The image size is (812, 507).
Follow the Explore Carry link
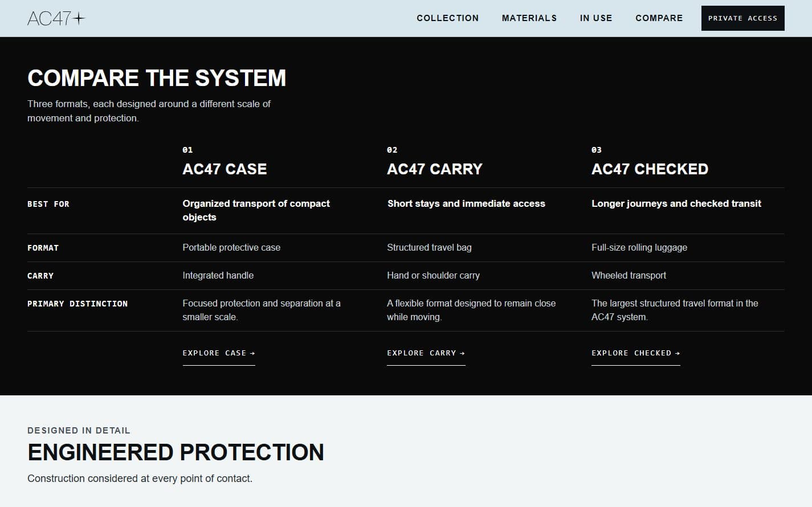(426, 354)
